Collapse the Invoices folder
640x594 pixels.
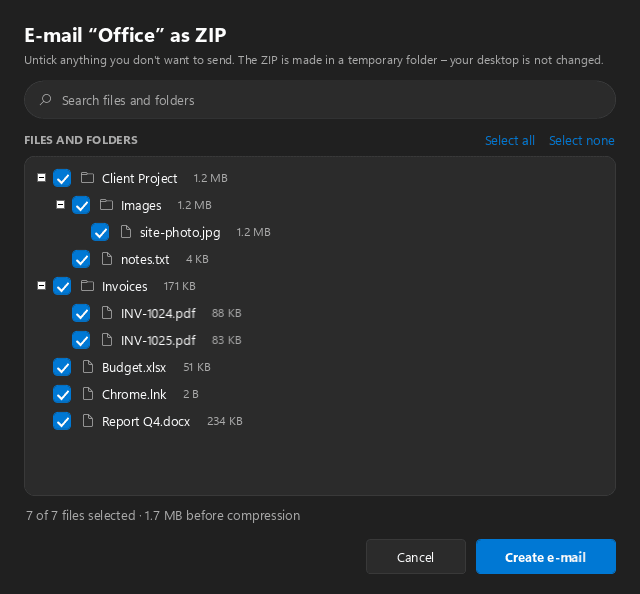[41, 285]
